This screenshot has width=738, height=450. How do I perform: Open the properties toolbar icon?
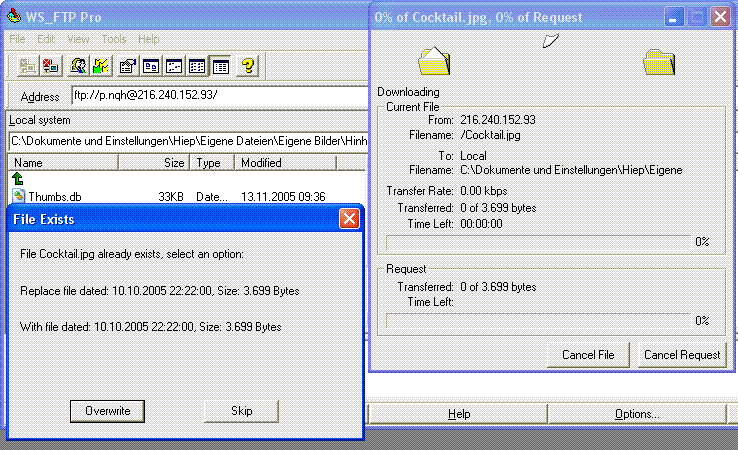pos(128,66)
